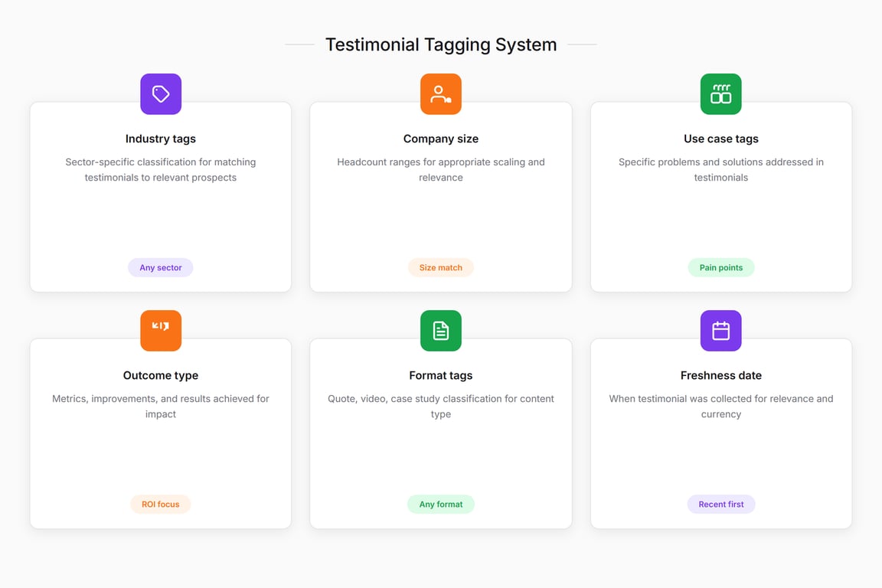The width and height of the screenshot is (882, 588).
Task: Select the Size match pill
Action: pyautogui.click(x=440, y=268)
